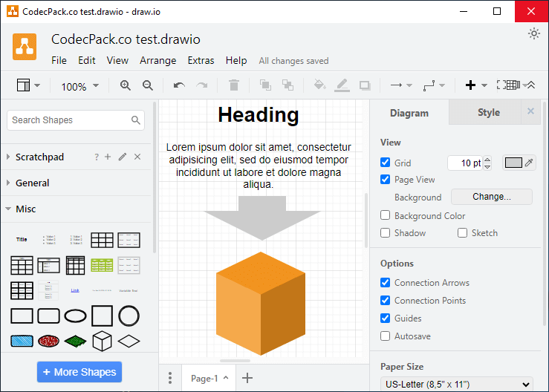Add to Scratchpad with the plus icon
The width and height of the screenshot is (549, 392).
[x=108, y=157]
